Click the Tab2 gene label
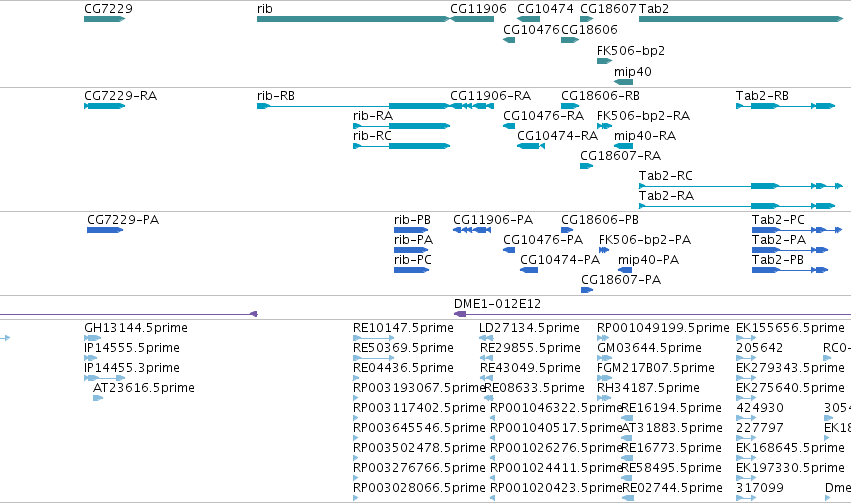Viewport: 851px width, 503px height. pyautogui.click(x=654, y=9)
